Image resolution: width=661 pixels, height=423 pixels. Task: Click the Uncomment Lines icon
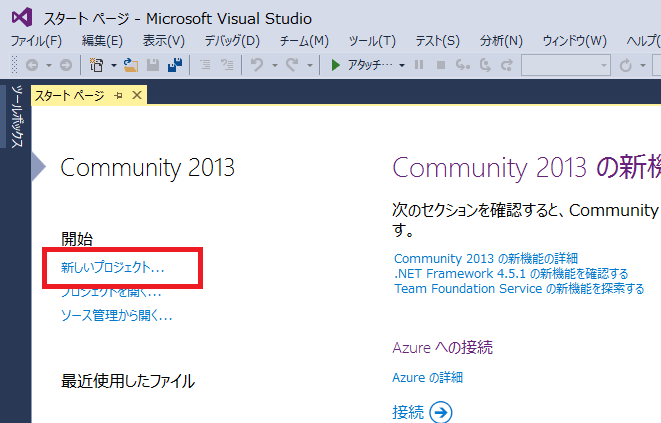[227, 65]
